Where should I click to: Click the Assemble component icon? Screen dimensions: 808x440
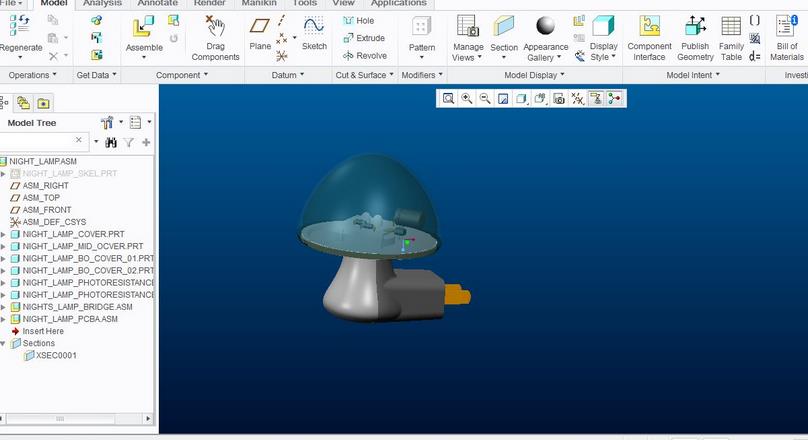pos(143,26)
